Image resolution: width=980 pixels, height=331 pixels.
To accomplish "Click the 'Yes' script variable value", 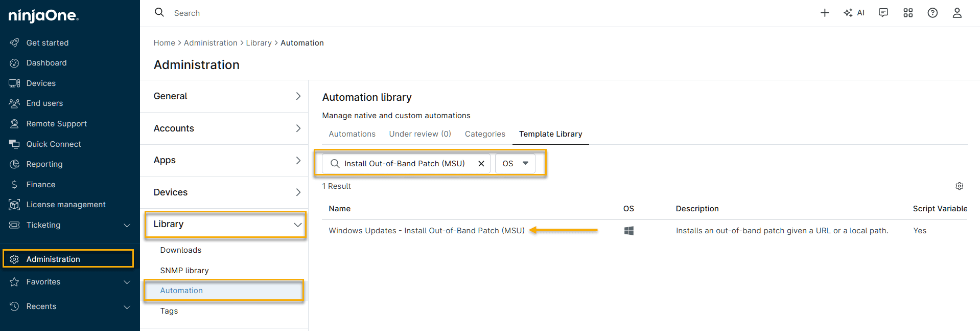I will tap(920, 231).
